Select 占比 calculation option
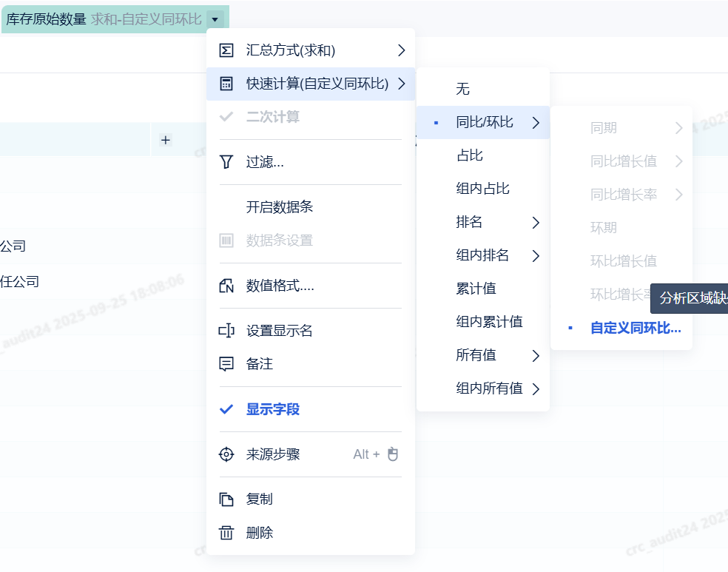Screen dimensions: 728x572 [x=483, y=155]
